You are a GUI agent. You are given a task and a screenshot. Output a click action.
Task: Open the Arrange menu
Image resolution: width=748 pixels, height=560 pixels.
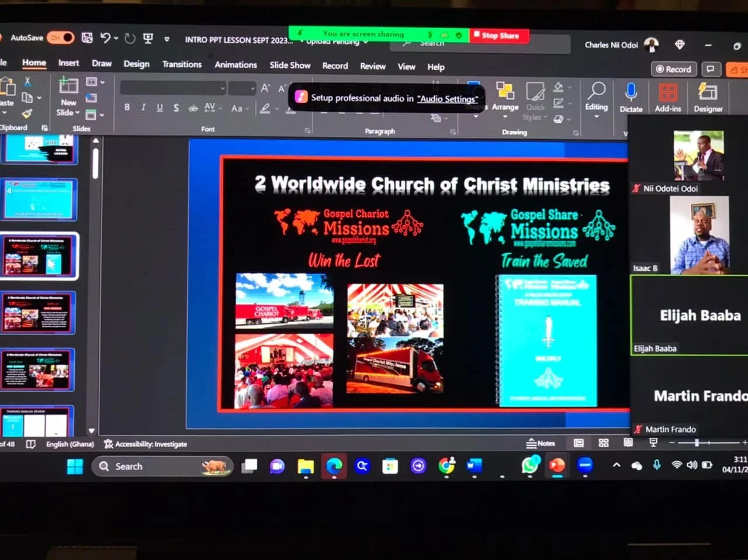[505, 99]
